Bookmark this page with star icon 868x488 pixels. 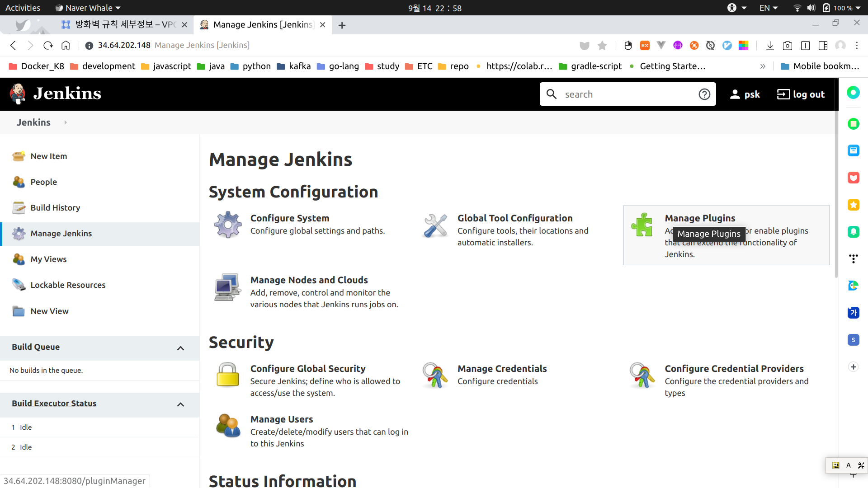coord(602,46)
